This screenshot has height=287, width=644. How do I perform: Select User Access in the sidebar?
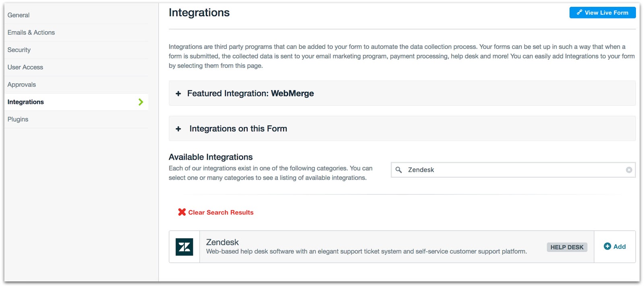click(x=25, y=67)
